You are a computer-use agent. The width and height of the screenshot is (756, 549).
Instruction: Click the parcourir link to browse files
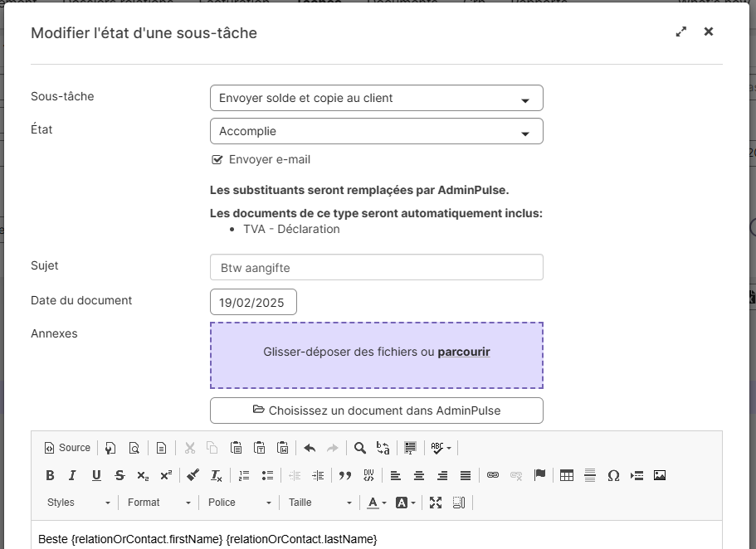463,352
